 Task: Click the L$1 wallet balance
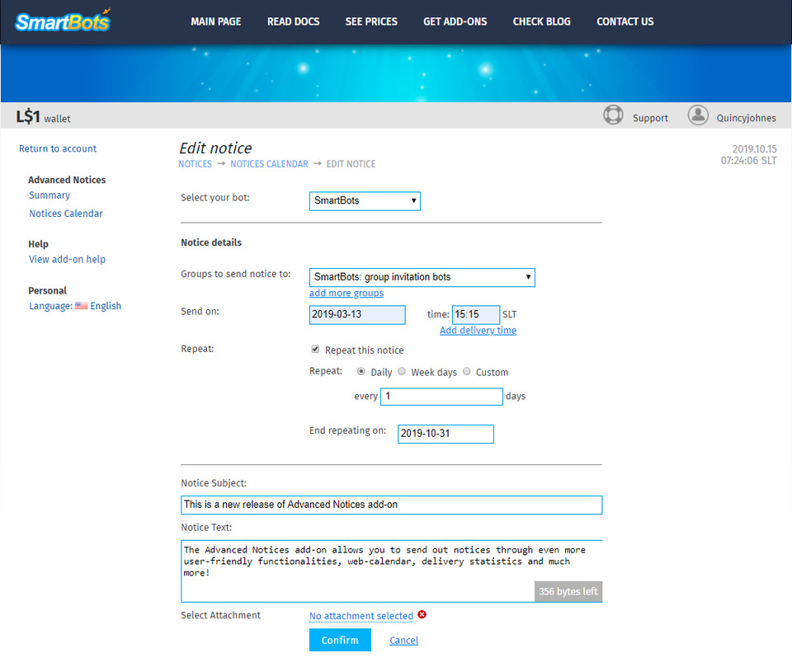pyautogui.click(x=43, y=117)
